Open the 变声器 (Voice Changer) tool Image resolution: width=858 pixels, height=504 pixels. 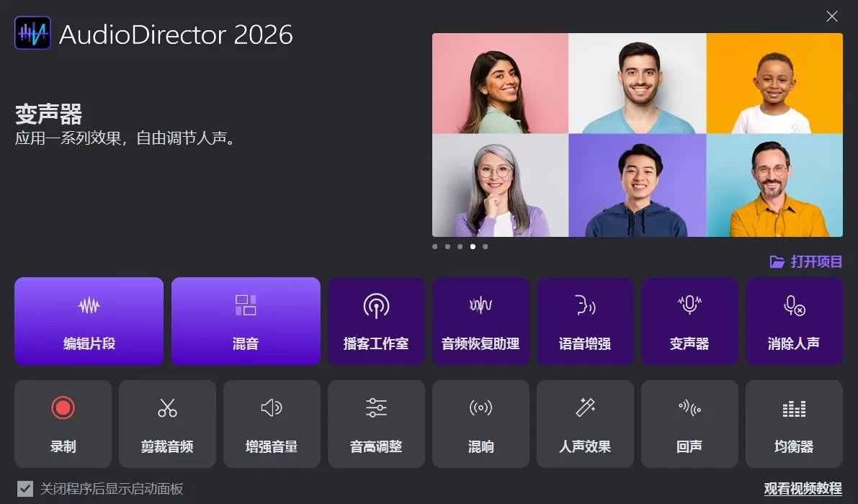click(689, 320)
